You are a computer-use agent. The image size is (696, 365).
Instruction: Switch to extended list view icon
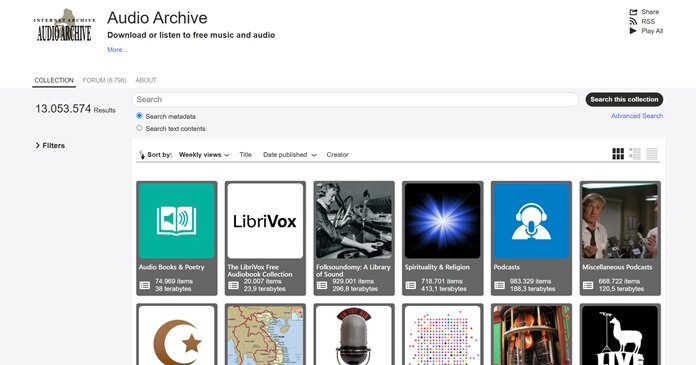click(x=635, y=154)
